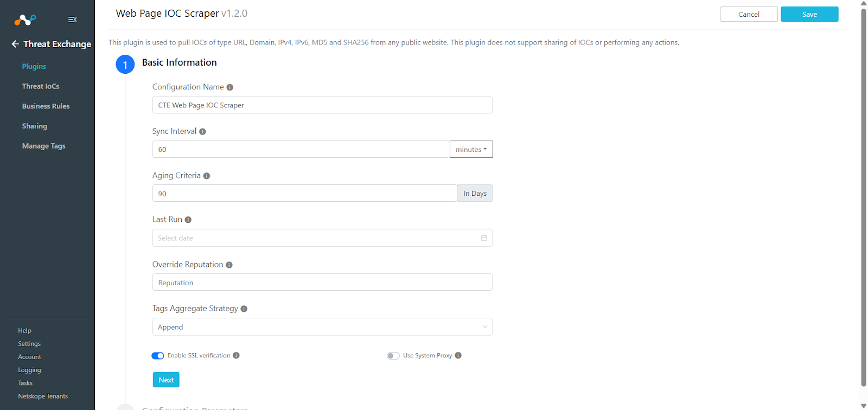Image resolution: width=868 pixels, height=410 pixels.
Task: Open the Override Reputation selector
Action: [x=322, y=282]
